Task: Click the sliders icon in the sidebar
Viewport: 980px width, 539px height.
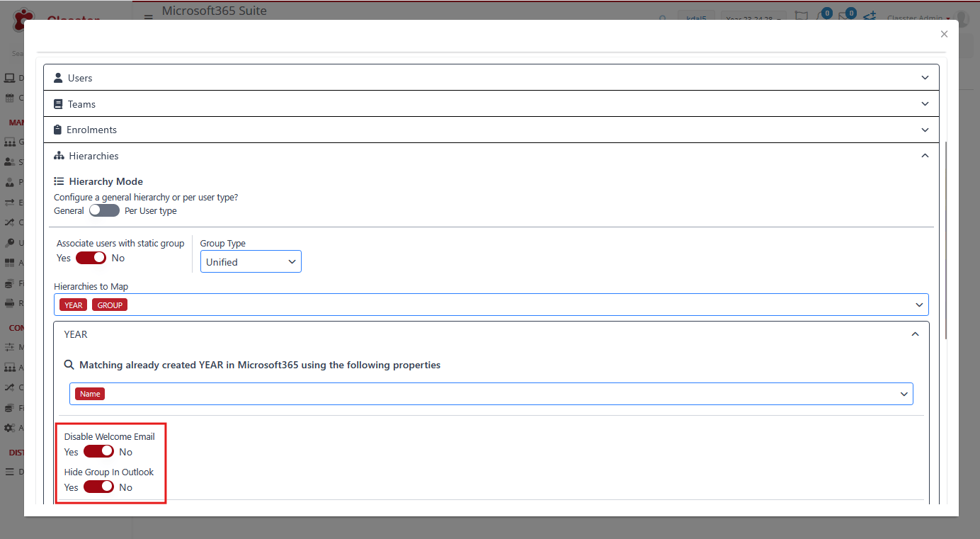Action: [10, 347]
